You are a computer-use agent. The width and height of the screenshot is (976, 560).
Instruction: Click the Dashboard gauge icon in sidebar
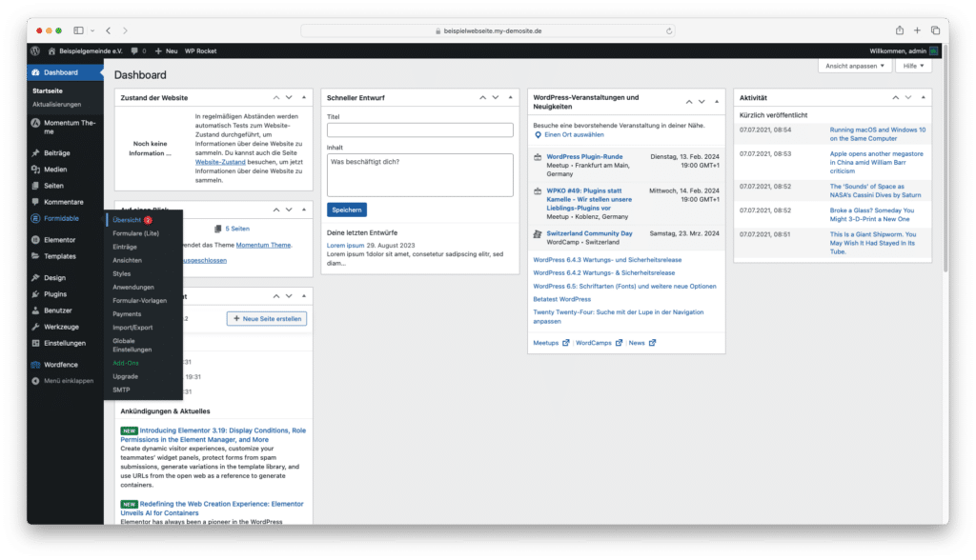coord(35,72)
